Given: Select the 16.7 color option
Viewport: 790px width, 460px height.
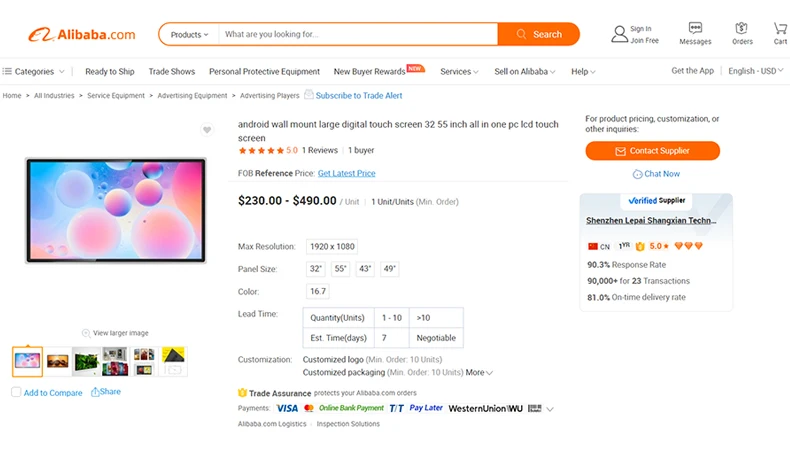Looking at the screenshot, I should 318,292.
